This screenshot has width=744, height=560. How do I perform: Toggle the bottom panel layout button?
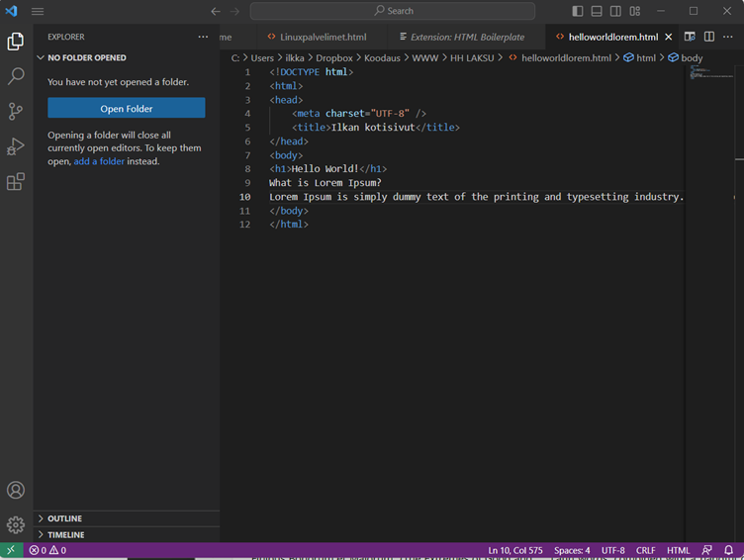click(x=597, y=11)
